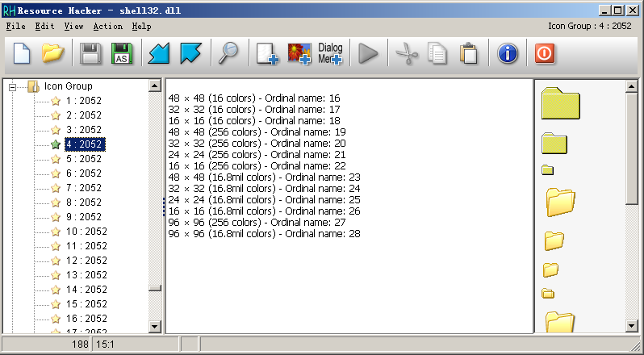Click the preview panel scroll down arrow

(632, 326)
